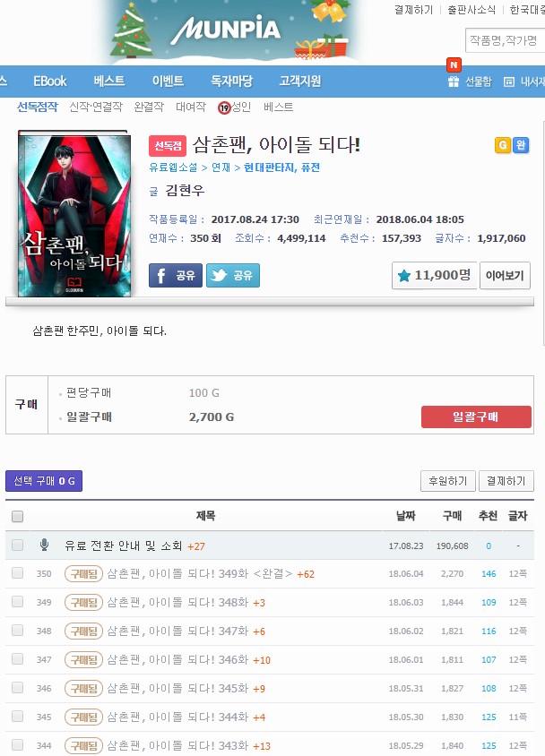This screenshot has height=756, width=545.
Task: Open episode 349화 <완결> title
Action: pyautogui.click(x=200, y=574)
